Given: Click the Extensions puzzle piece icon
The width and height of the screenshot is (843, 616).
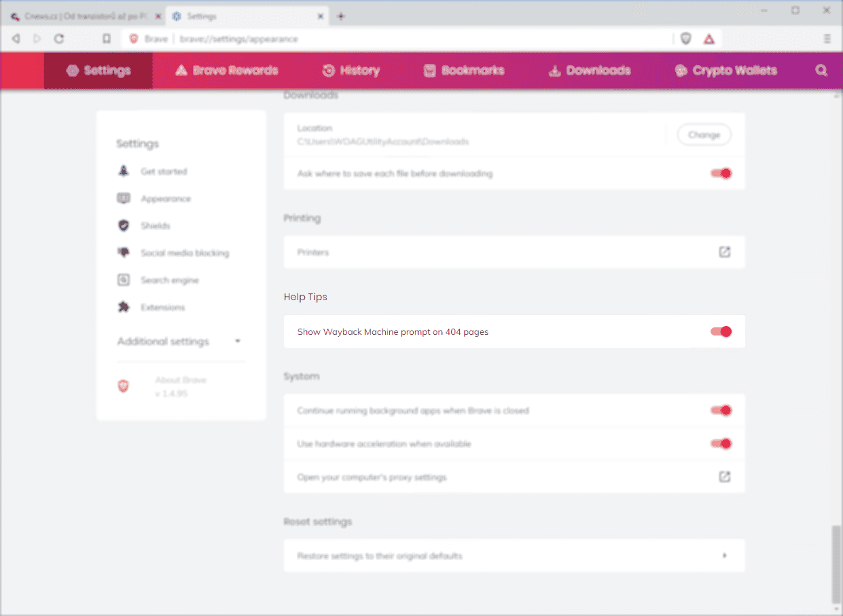Looking at the screenshot, I should click(124, 307).
